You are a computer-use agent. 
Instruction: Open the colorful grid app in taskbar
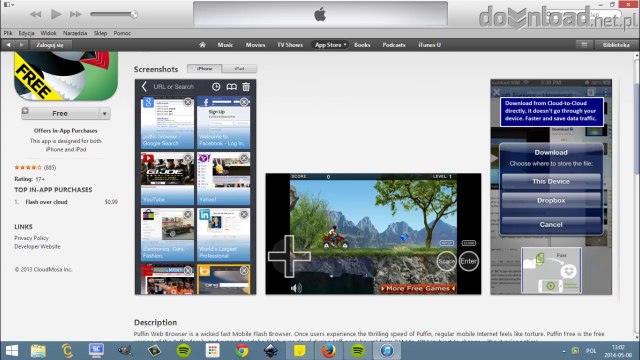(x=213, y=351)
